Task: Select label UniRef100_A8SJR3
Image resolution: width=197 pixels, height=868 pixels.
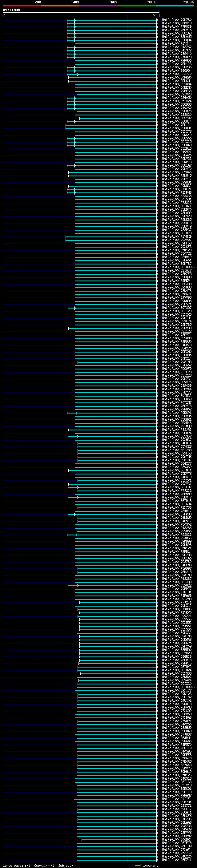Action: pyautogui.click(x=176, y=430)
